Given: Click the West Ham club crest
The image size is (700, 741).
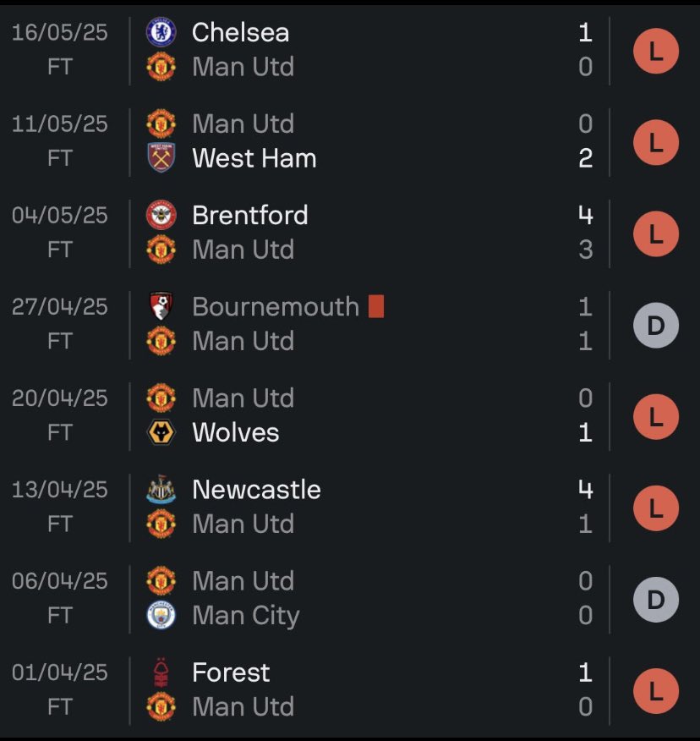Looking at the screenshot, I should (x=161, y=158).
